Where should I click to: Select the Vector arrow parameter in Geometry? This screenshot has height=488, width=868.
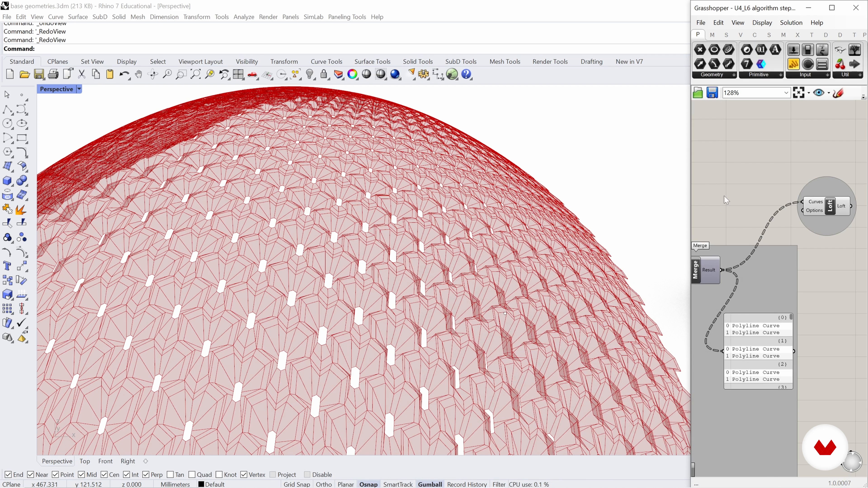click(x=700, y=64)
